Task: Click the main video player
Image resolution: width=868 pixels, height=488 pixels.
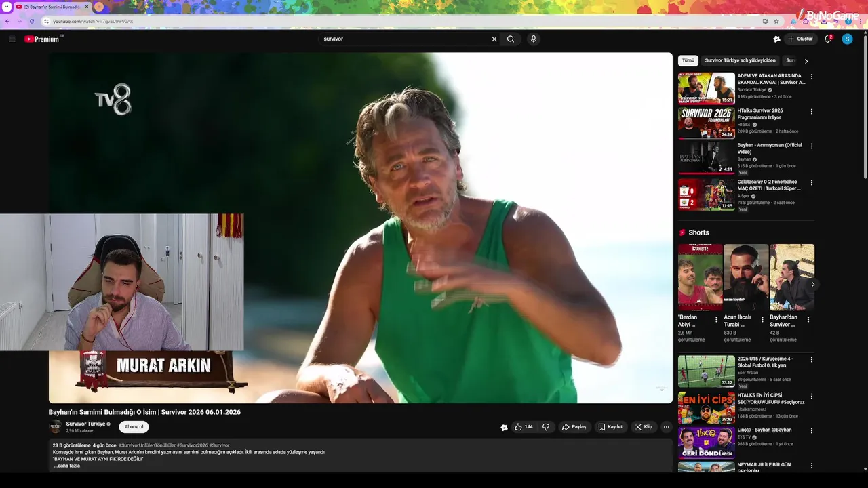Action: (x=360, y=228)
